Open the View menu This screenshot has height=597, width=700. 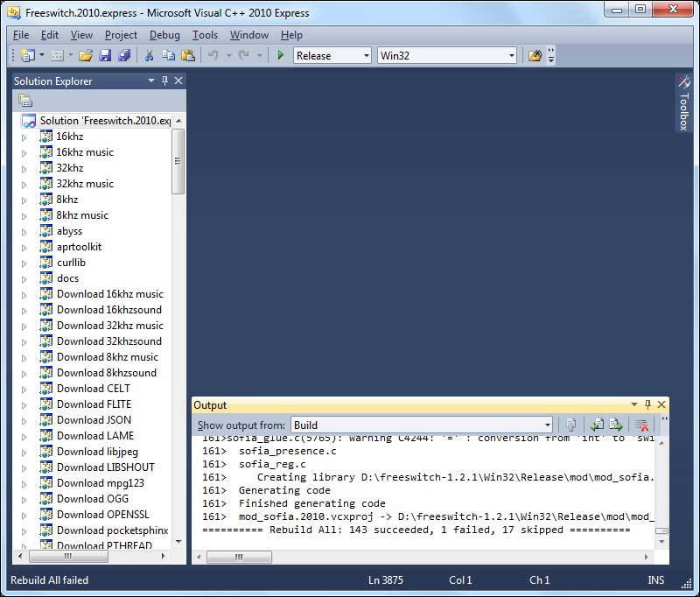pos(81,35)
